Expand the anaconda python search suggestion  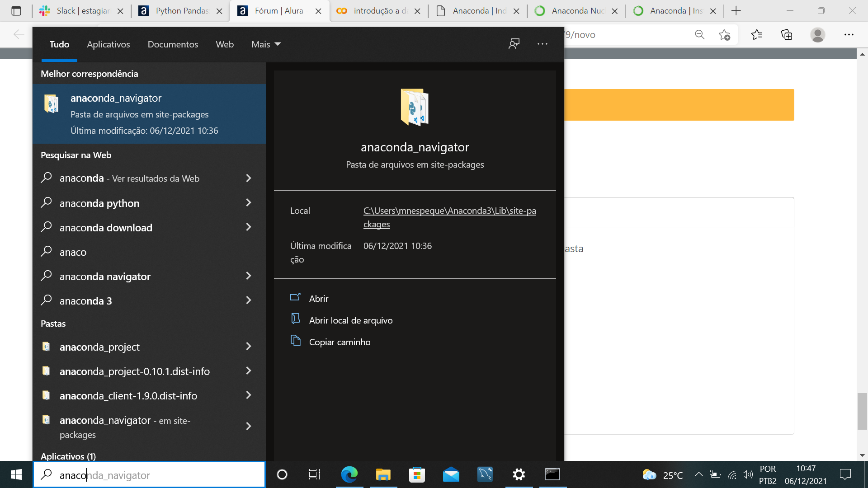(x=249, y=203)
